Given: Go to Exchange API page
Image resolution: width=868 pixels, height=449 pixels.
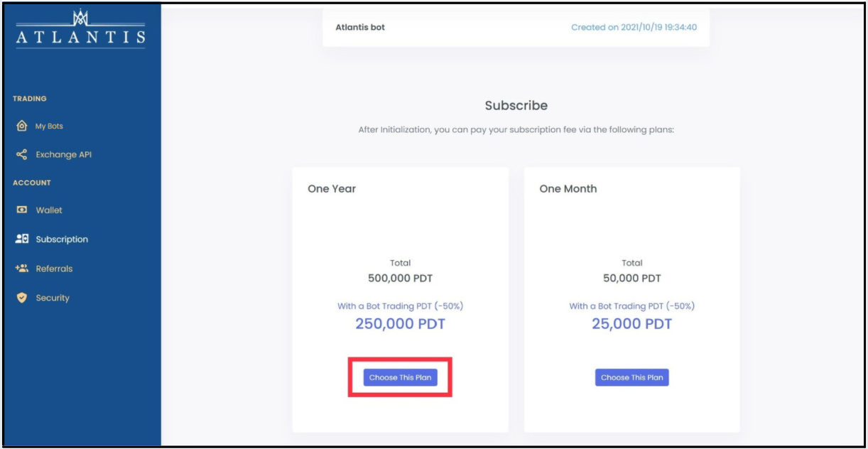Looking at the screenshot, I should [x=64, y=154].
